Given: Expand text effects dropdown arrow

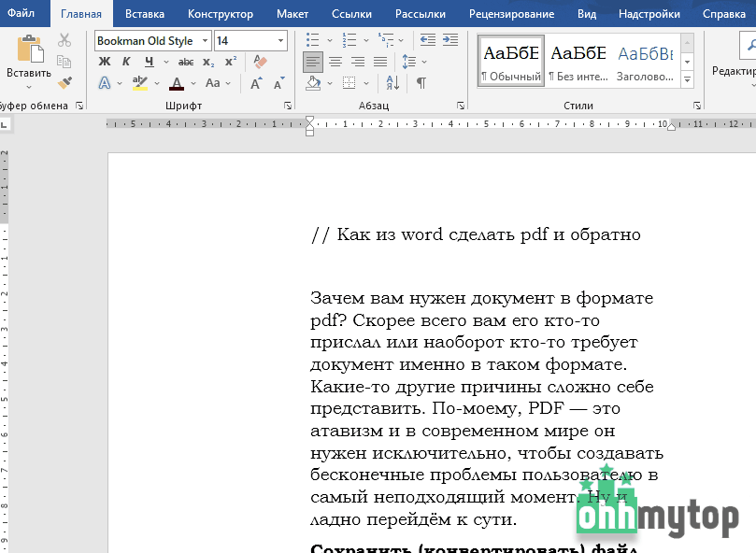Looking at the screenshot, I should coord(119,83).
